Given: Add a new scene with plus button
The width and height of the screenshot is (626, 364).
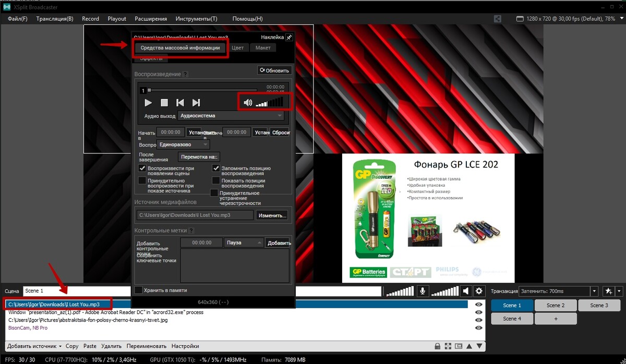Looking at the screenshot, I should (x=556, y=318).
